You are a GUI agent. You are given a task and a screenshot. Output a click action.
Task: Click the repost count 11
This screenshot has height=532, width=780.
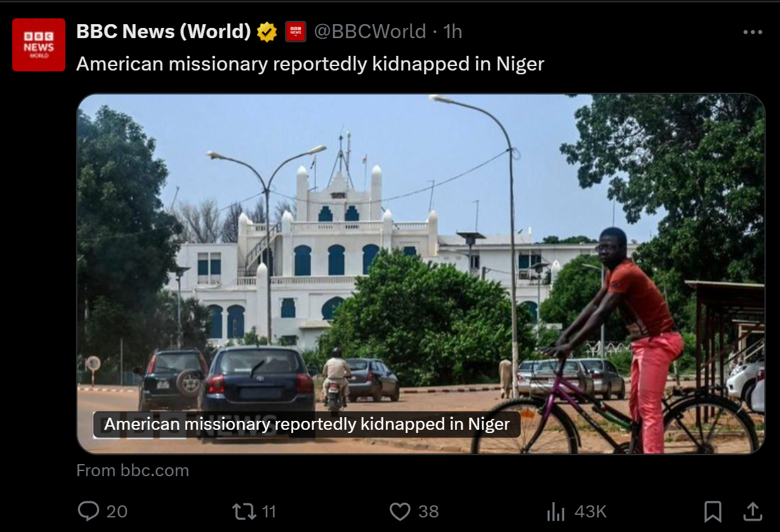(269, 512)
